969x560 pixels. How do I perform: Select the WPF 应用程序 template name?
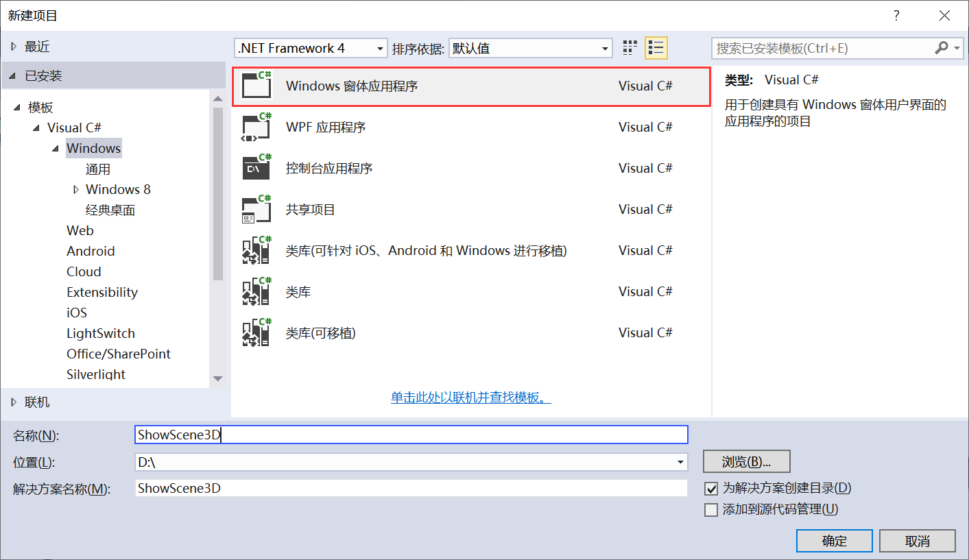(326, 127)
